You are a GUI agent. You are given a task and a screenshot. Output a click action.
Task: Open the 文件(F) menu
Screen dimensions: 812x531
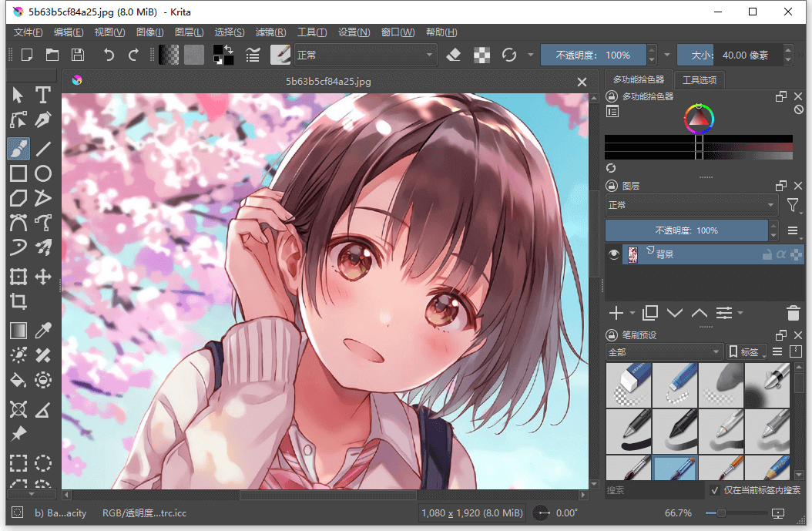click(28, 32)
